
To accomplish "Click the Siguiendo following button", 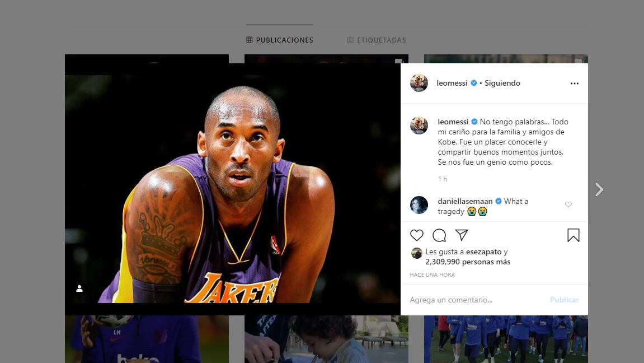I will pyautogui.click(x=502, y=83).
